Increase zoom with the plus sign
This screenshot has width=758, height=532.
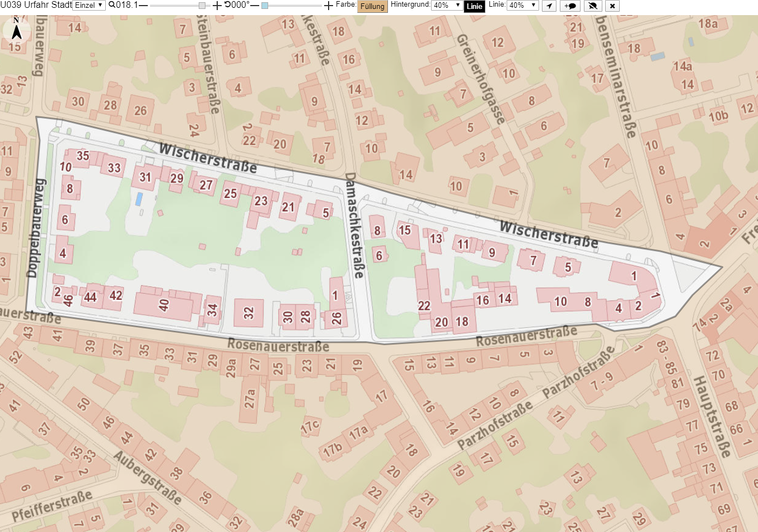point(217,6)
